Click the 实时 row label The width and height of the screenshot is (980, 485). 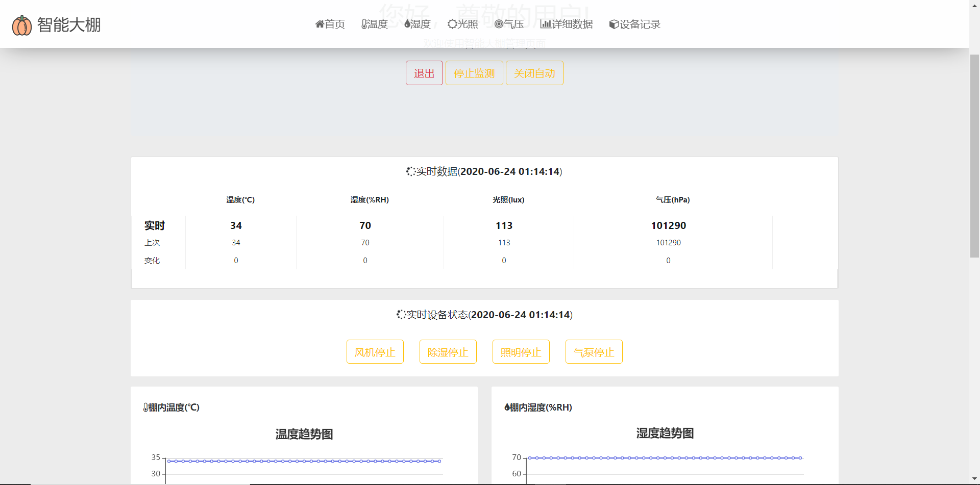pos(155,225)
